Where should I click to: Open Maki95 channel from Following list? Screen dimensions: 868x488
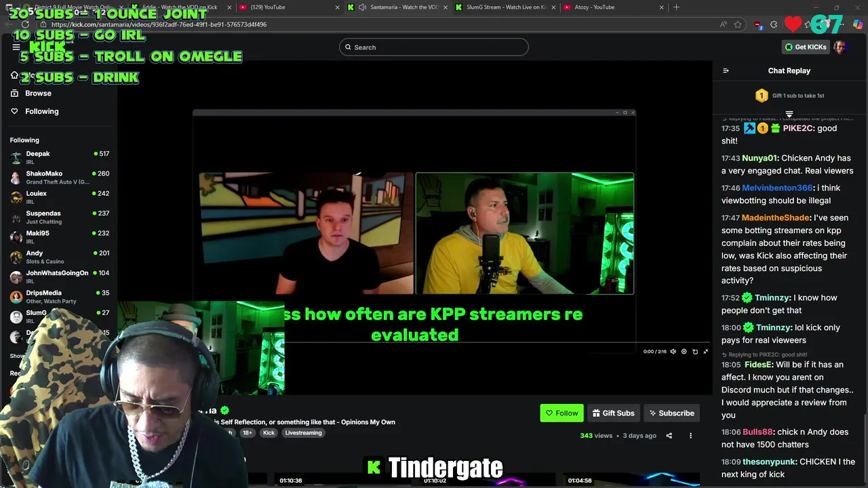coord(60,237)
